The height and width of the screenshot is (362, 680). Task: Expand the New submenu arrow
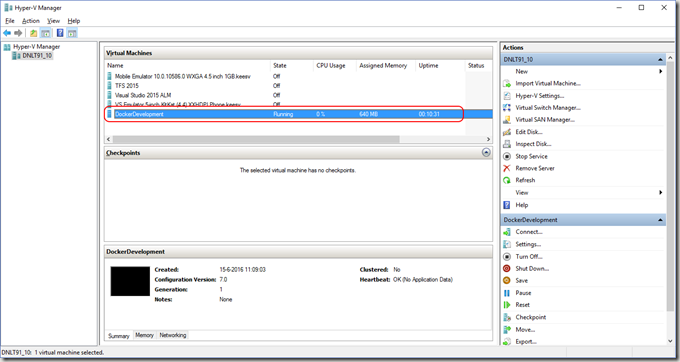660,71
